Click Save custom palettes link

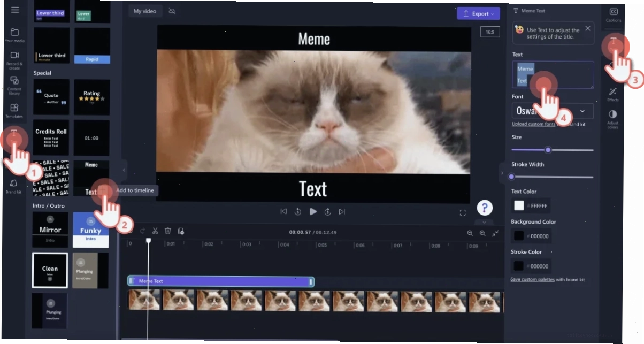click(x=532, y=279)
